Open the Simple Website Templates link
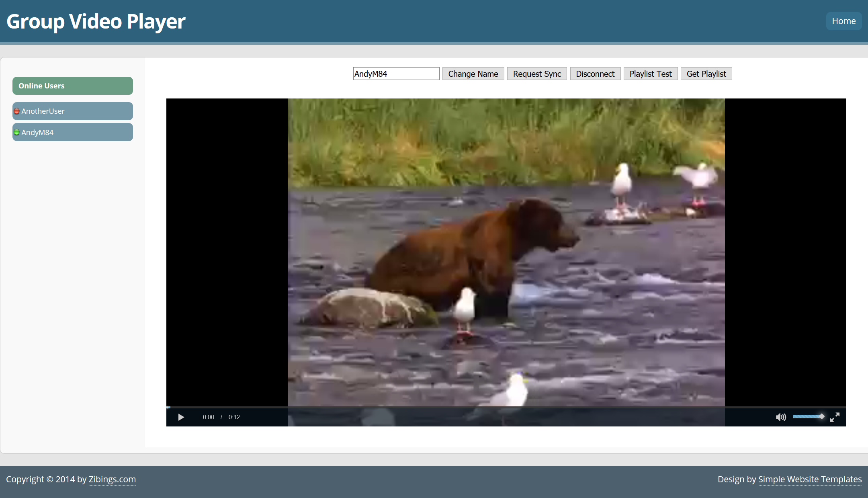Viewport: 868px width, 498px height. (x=810, y=480)
